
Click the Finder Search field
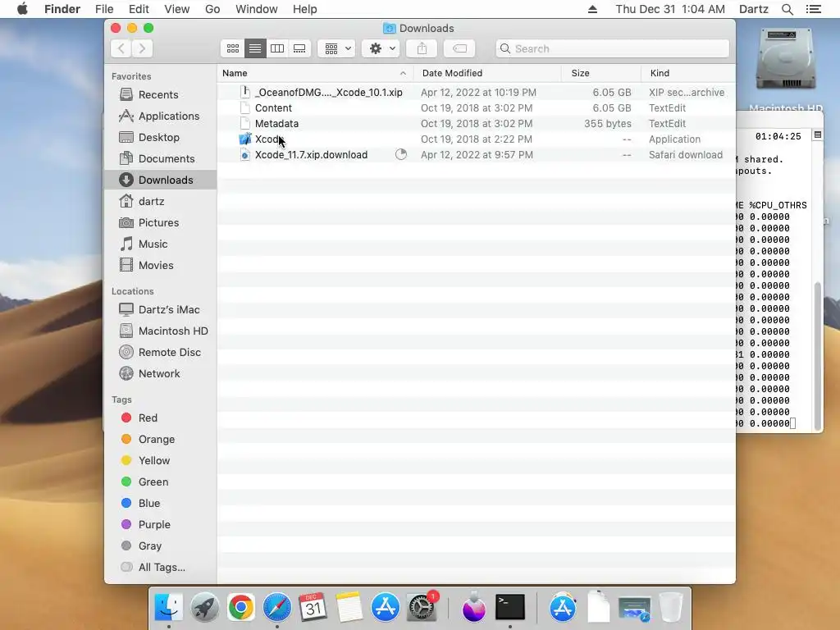[612, 48]
